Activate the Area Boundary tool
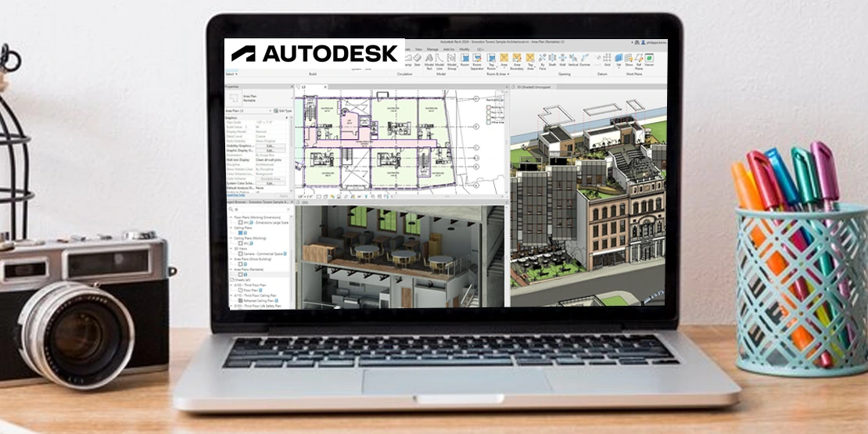Viewport: 868px width, 434px height. click(517, 63)
